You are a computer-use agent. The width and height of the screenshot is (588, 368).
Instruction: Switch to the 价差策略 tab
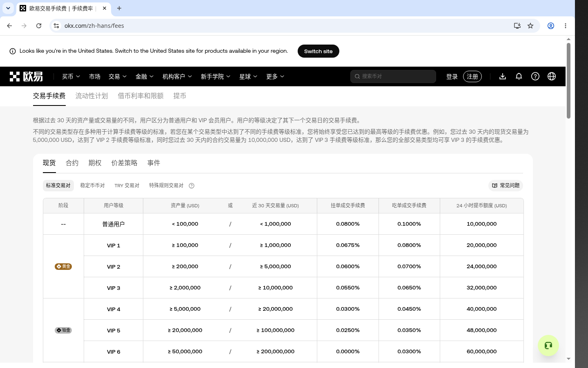click(x=124, y=163)
